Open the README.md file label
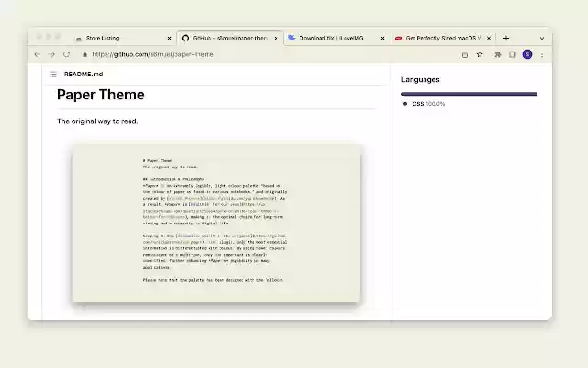Image resolution: width=588 pixels, height=368 pixels. pos(84,74)
